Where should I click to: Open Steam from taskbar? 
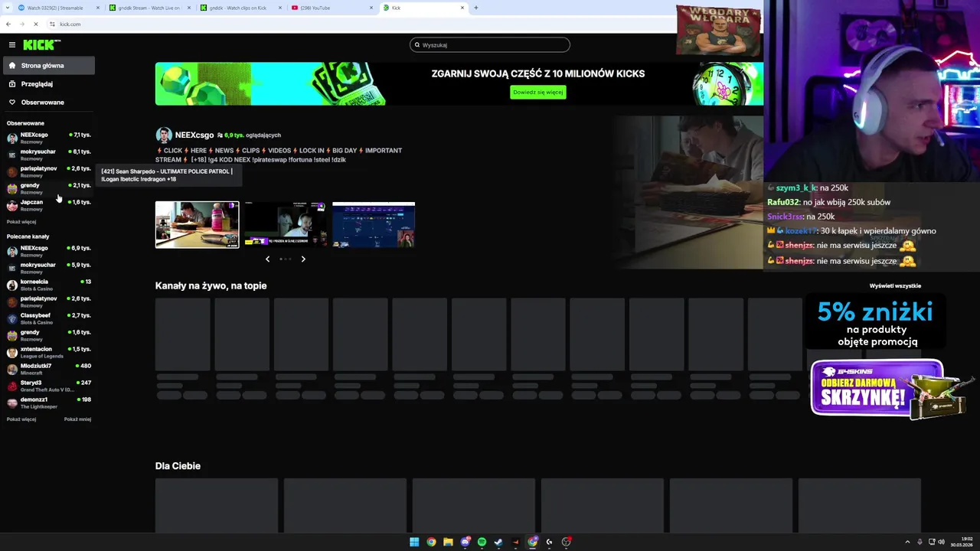coord(498,542)
